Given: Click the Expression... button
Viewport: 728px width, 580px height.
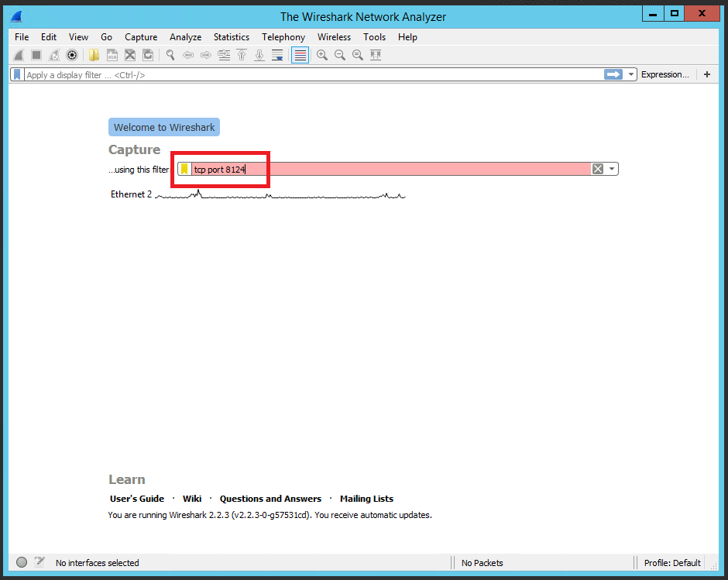Looking at the screenshot, I should point(664,74).
